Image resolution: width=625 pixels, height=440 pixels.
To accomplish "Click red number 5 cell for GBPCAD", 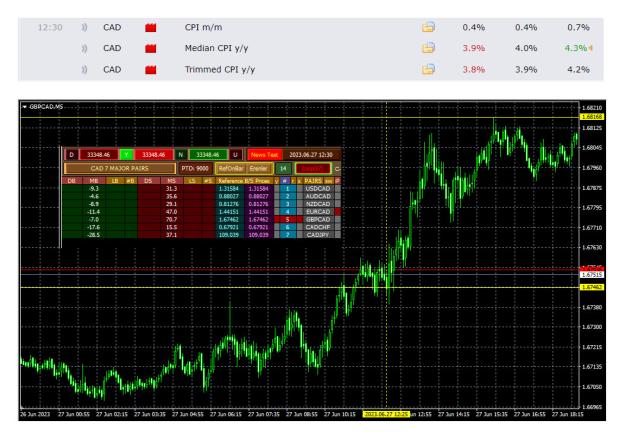I will (287, 219).
